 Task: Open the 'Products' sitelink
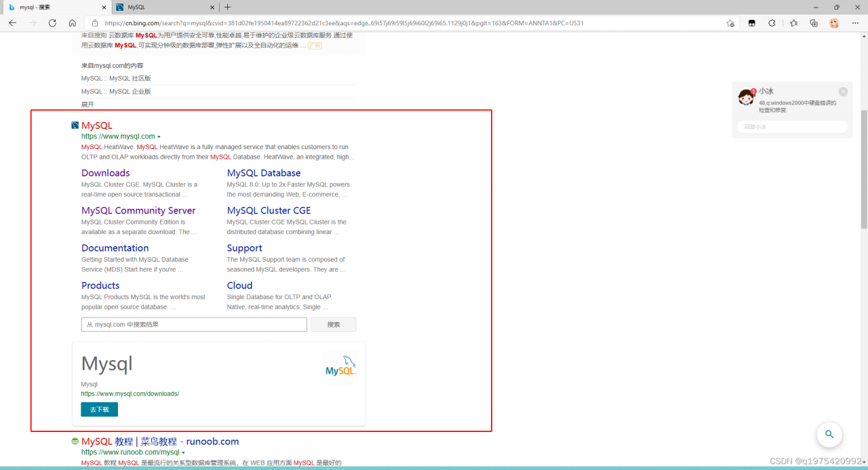pos(100,286)
